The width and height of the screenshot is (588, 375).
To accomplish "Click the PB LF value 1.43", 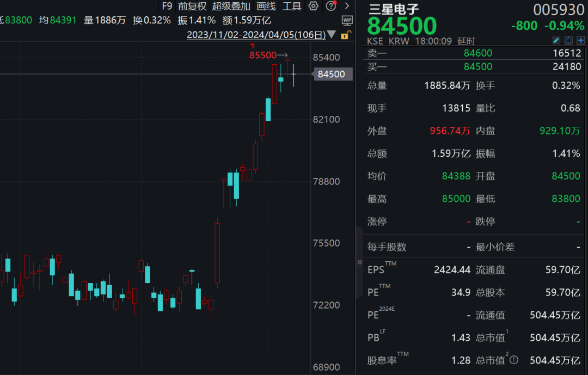I will point(461,338).
